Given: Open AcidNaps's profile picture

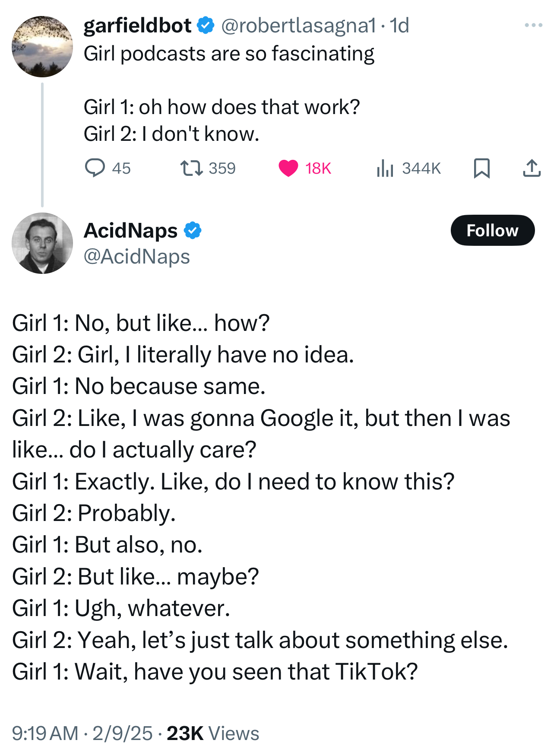Looking at the screenshot, I should tap(42, 243).
